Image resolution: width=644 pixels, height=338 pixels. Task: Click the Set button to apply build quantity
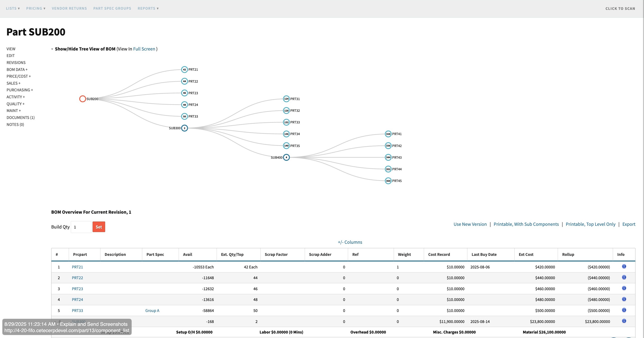[x=99, y=227]
